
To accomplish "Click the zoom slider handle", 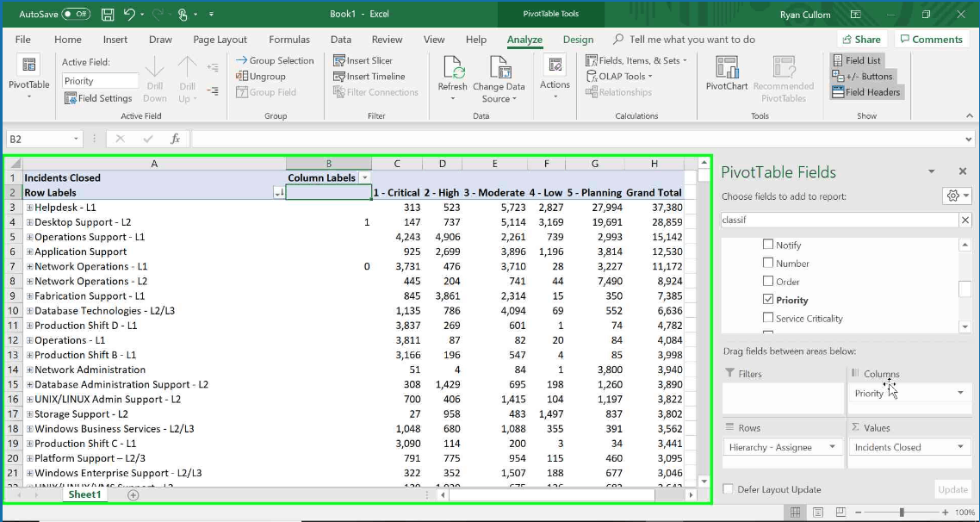I will [x=902, y=513].
